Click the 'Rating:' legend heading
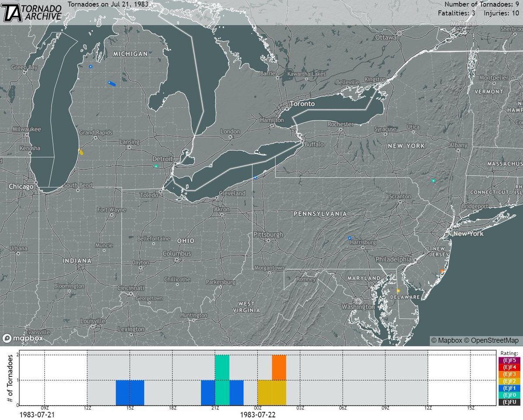The width and height of the screenshot is (523, 420). (x=509, y=353)
